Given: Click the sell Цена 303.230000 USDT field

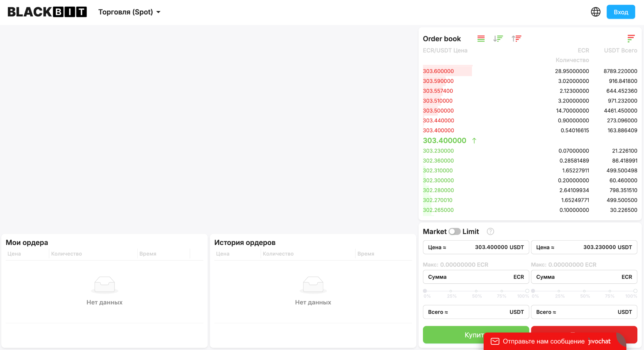Looking at the screenshot, I should click(x=584, y=247).
